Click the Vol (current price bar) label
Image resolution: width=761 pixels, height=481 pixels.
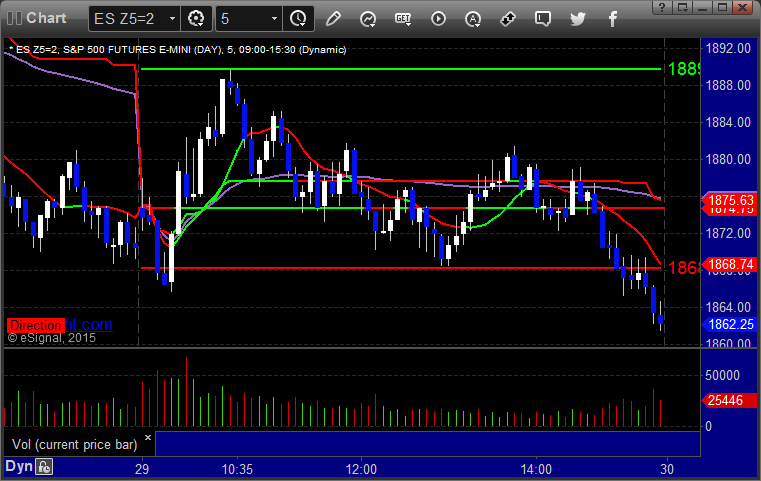75,445
